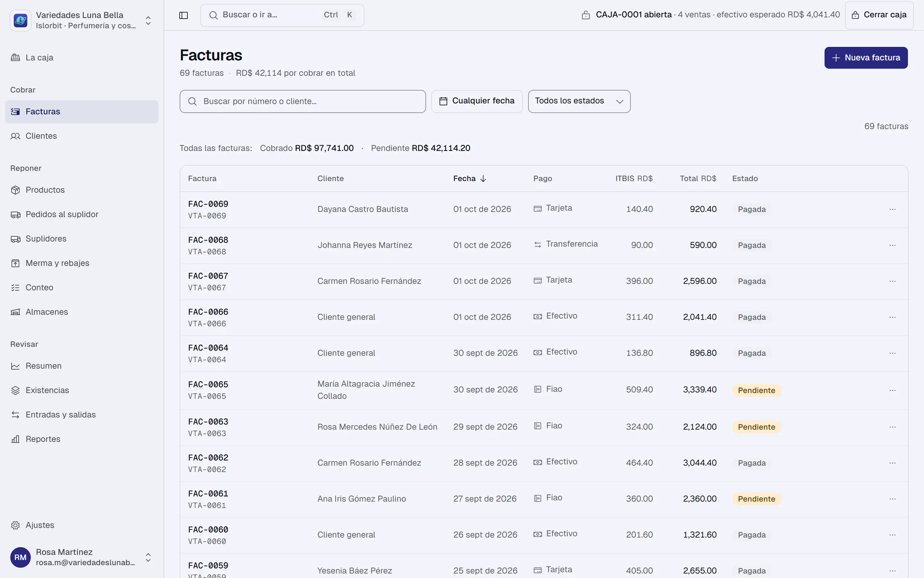Image resolution: width=924 pixels, height=578 pixels.
Task: Click client Ana Iris Gómez Paulino
Action: coord(362,499)
